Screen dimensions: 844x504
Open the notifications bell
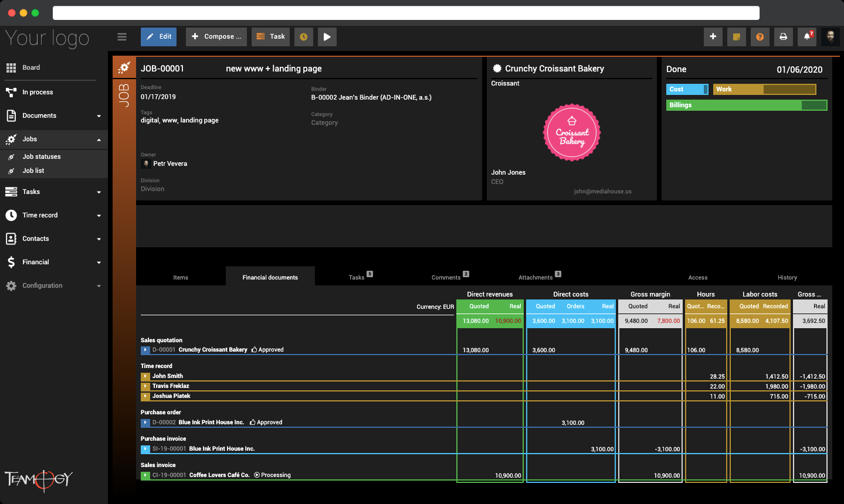tap(807, 37)
